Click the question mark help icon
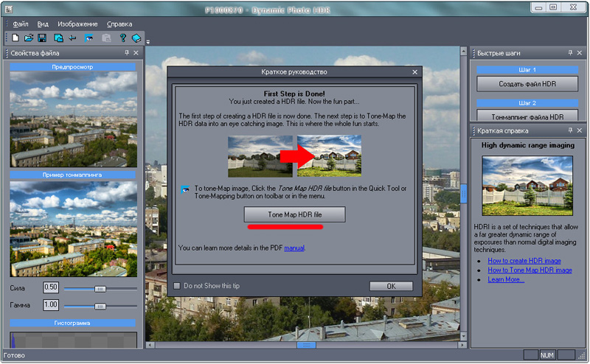Image resolution: width=590 pixels, height=364 pixels. [122, 38]
